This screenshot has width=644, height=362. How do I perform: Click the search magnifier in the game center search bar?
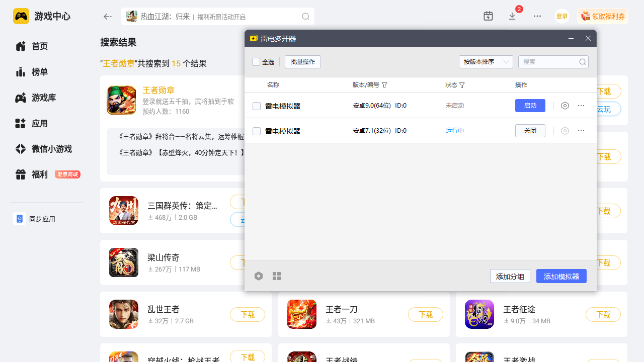click(x=305, y=17)
